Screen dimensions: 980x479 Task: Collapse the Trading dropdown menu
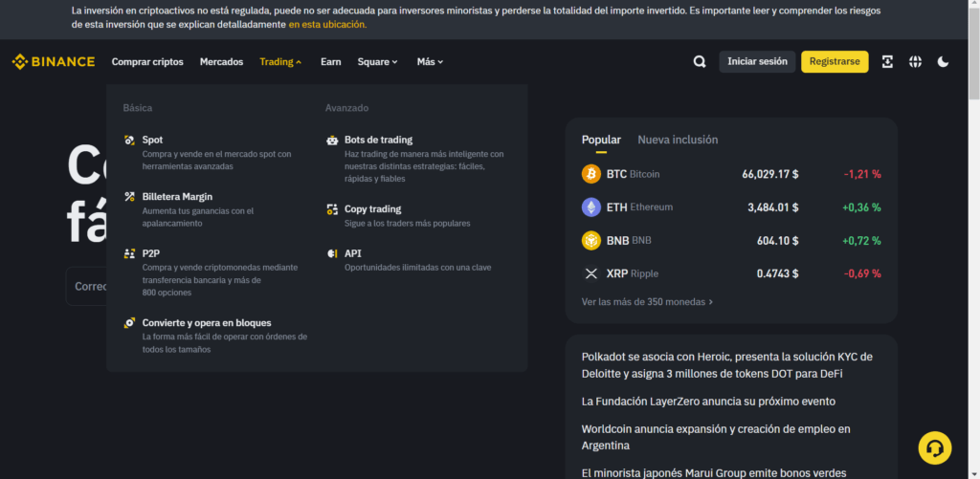tap(280, 62)
